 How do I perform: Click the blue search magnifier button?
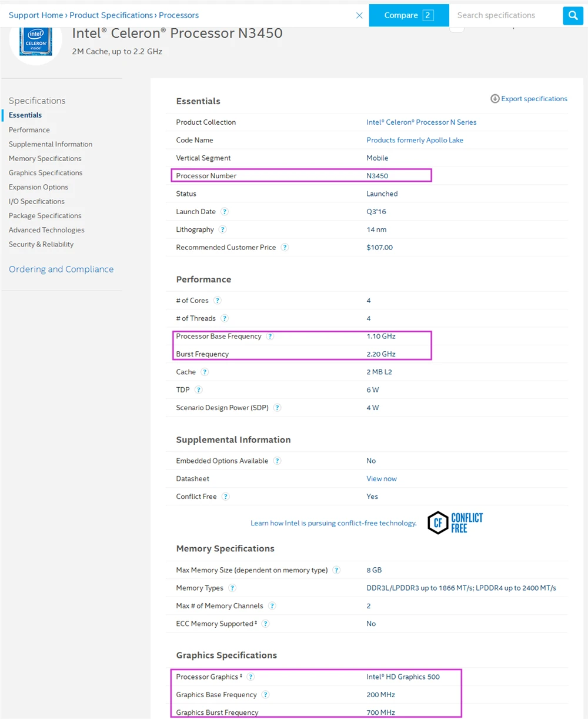(573, 15)
